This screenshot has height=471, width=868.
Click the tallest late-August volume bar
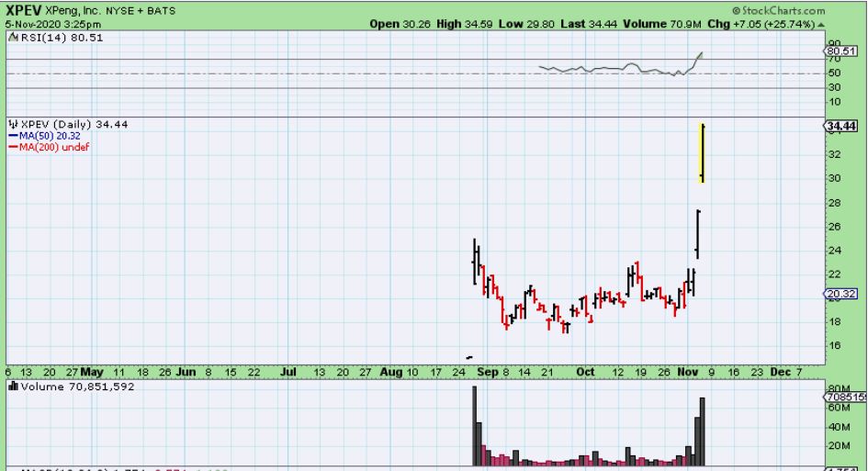click(475, 426)
